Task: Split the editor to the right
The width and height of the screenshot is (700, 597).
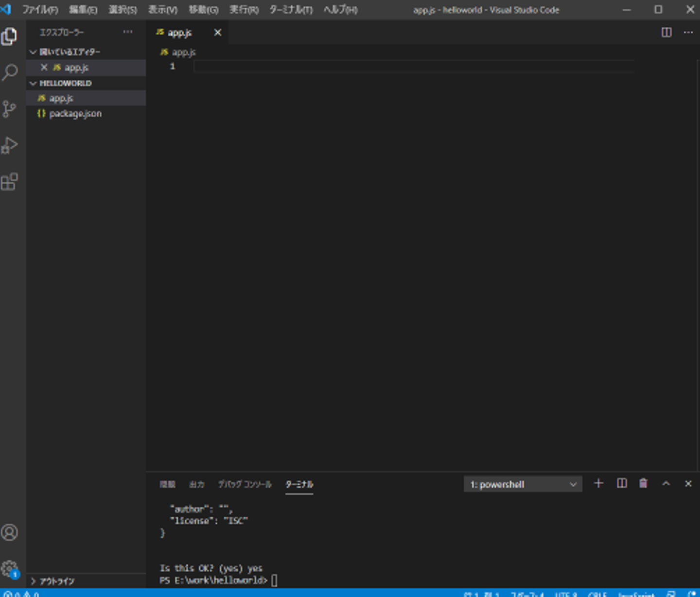Action: tap(666, 32)
